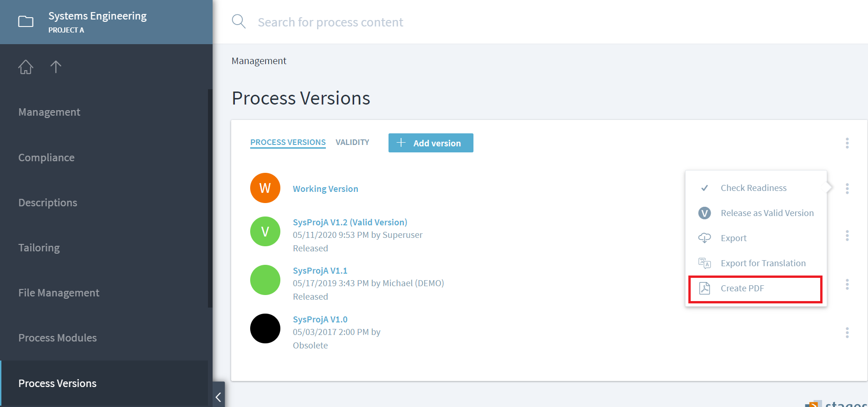The height and width of the screenshot is (407, 868).
Task: Click the home icon in the sidebar
Action: click(x=26, y=67)
